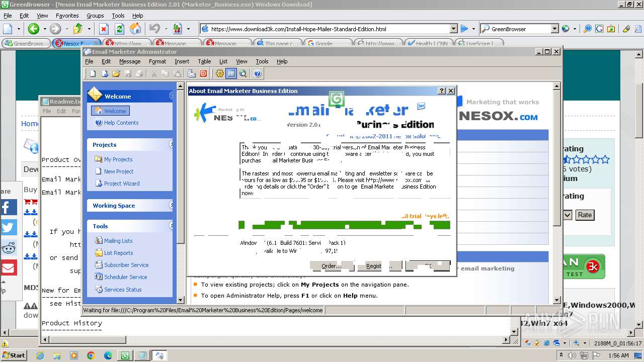Click the GreenBrowser Up folder arrow icon
The height and width of the screenshot is (362, 644).
(x=77, y=29)
